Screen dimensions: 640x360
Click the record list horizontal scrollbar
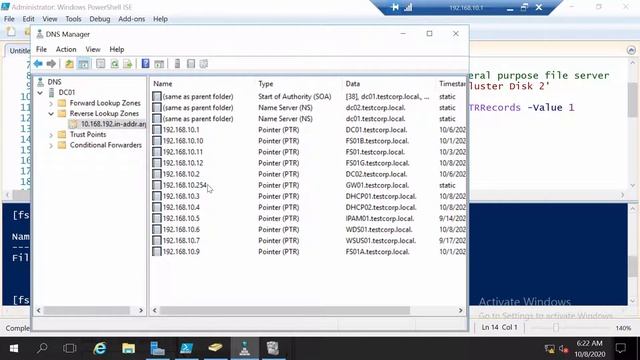click(x=284, y=311)
